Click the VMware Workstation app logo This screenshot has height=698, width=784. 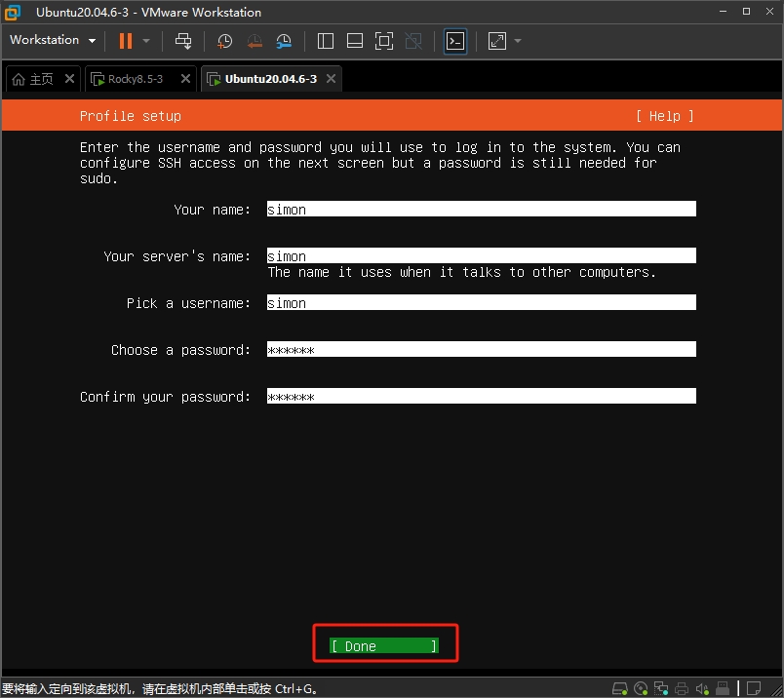point(13,13)
